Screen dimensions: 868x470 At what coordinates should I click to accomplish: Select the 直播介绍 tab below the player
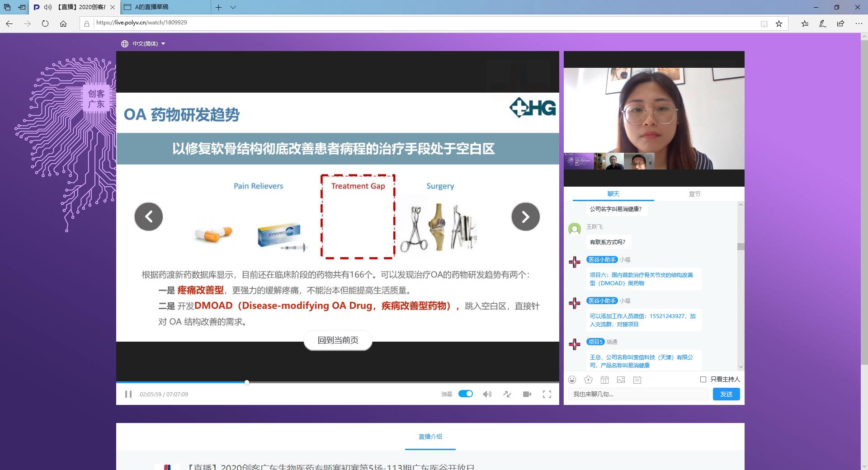tap(430, 437)
